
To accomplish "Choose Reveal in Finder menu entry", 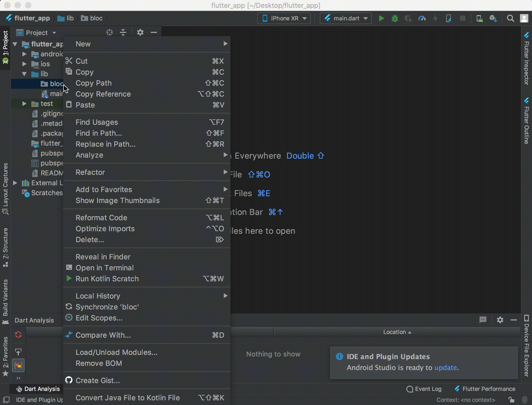I will click(103, 257).
